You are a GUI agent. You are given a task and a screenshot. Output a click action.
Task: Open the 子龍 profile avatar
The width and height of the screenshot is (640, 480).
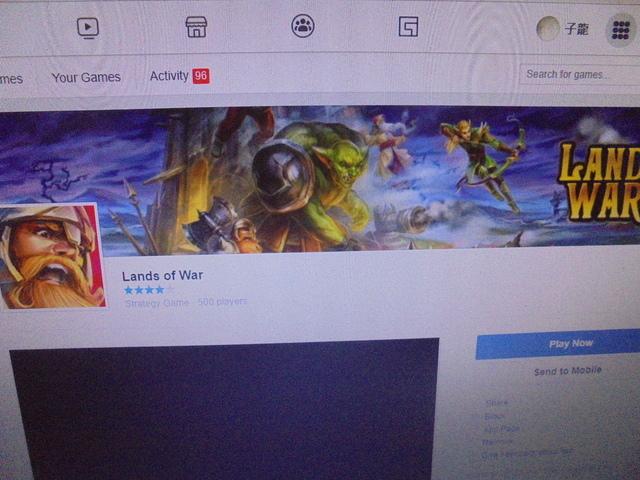point(548,29)
